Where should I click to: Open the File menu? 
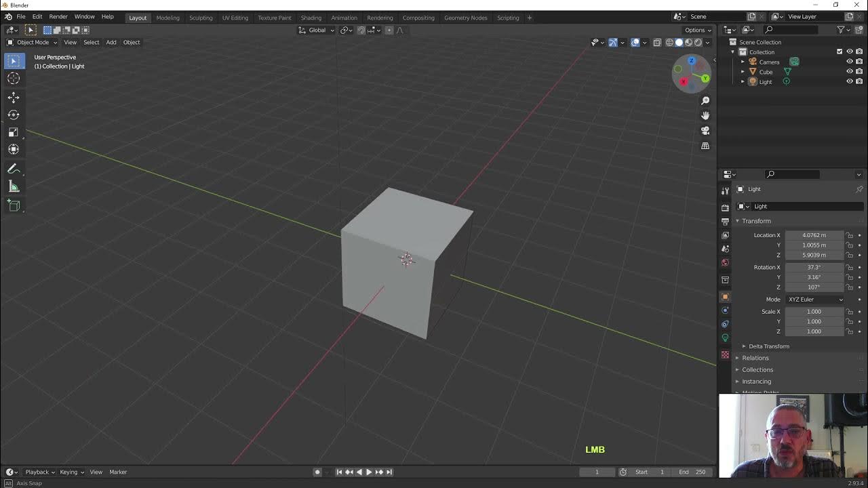pyautogui.click(x=21, y=16)
